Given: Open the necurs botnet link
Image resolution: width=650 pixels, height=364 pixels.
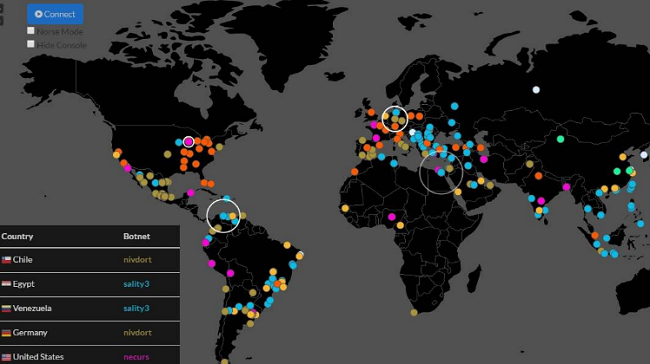Looking at the screenshot, I should (x=136, y=357).
